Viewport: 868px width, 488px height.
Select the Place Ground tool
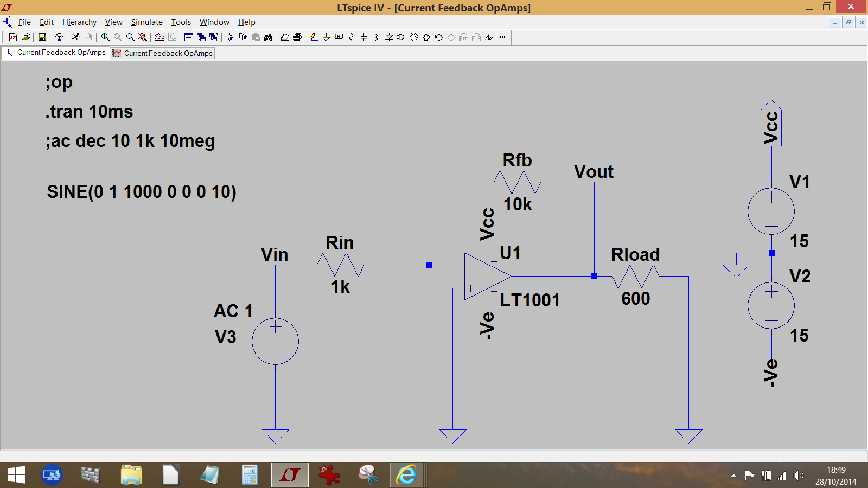coord(326,37)
